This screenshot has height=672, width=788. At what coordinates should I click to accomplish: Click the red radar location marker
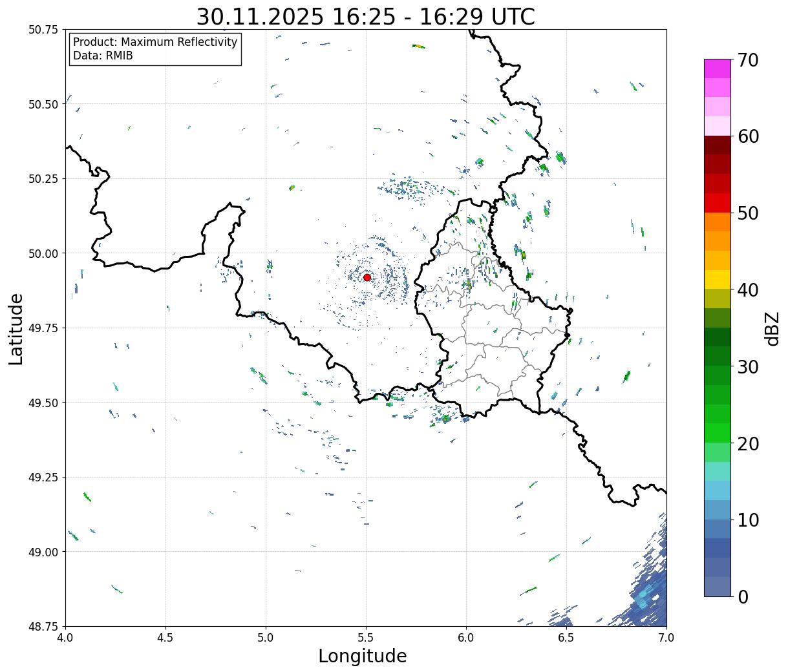367,277
